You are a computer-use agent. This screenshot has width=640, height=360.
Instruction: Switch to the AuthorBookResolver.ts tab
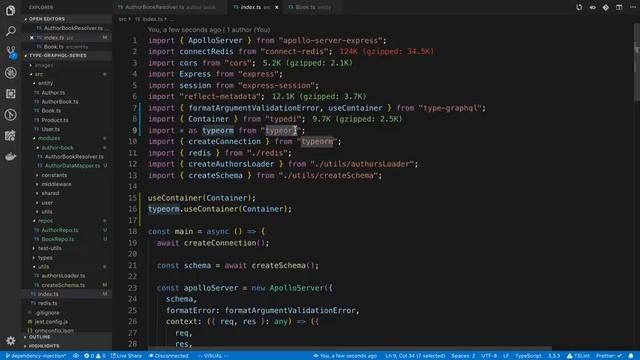pyautogui.click(x=170, y=7)
